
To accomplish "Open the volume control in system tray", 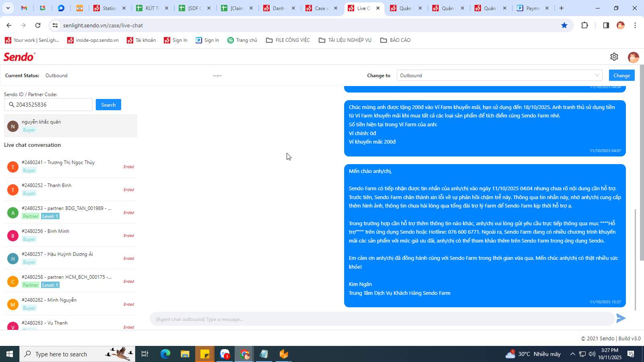I will [x=592, y=354].
